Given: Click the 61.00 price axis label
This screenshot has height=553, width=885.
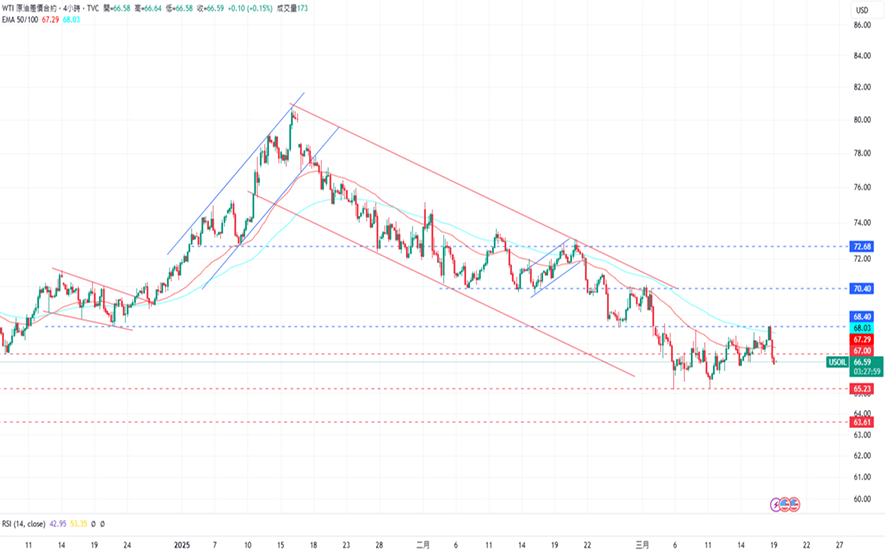Looking at the screenshot, I should point(862,477).
